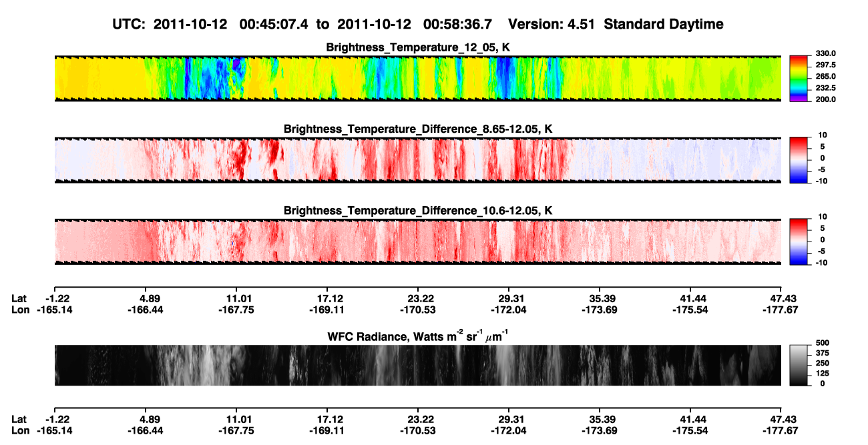Viewport: 868px width, 445px height.
Task: Click Lon -165.14 on the axis beneath WFC image
Action: point(55,430)
